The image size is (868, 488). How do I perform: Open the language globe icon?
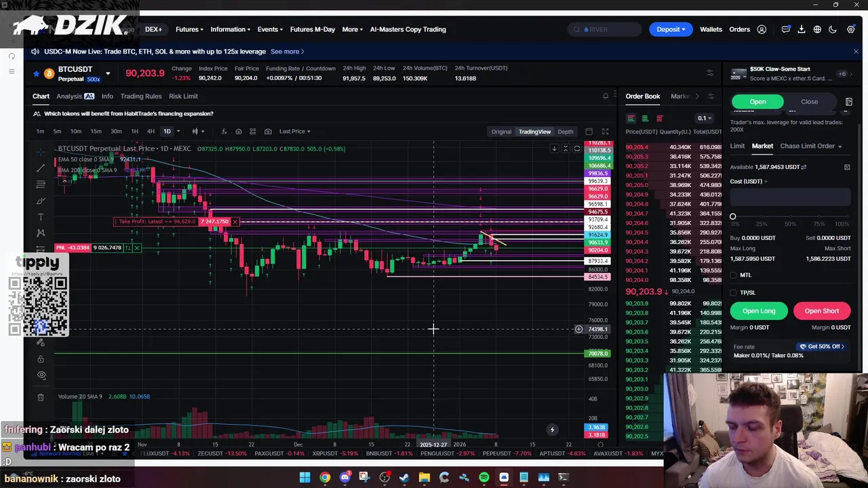(817, 29)
